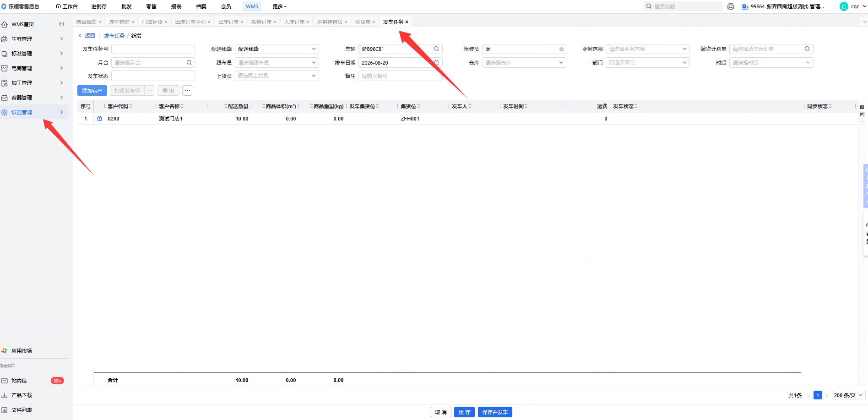The width and height of the screenshot is (868, 420).
Task: Click the 保存并发车 button
Action: pos(495,412)
